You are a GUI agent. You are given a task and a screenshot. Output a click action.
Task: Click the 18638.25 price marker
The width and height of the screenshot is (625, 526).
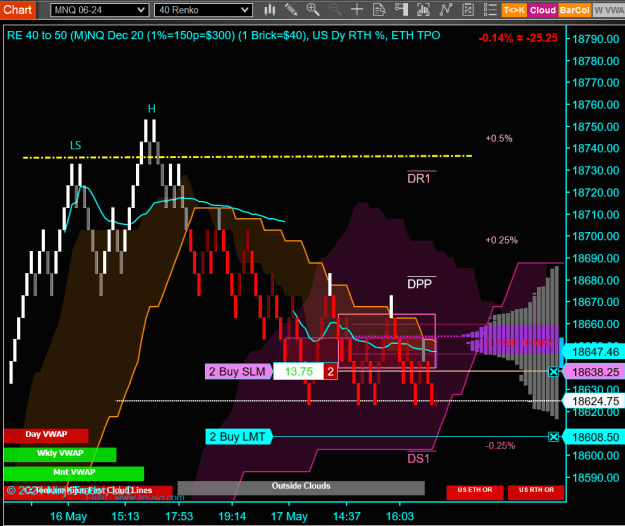click(594, 372)
